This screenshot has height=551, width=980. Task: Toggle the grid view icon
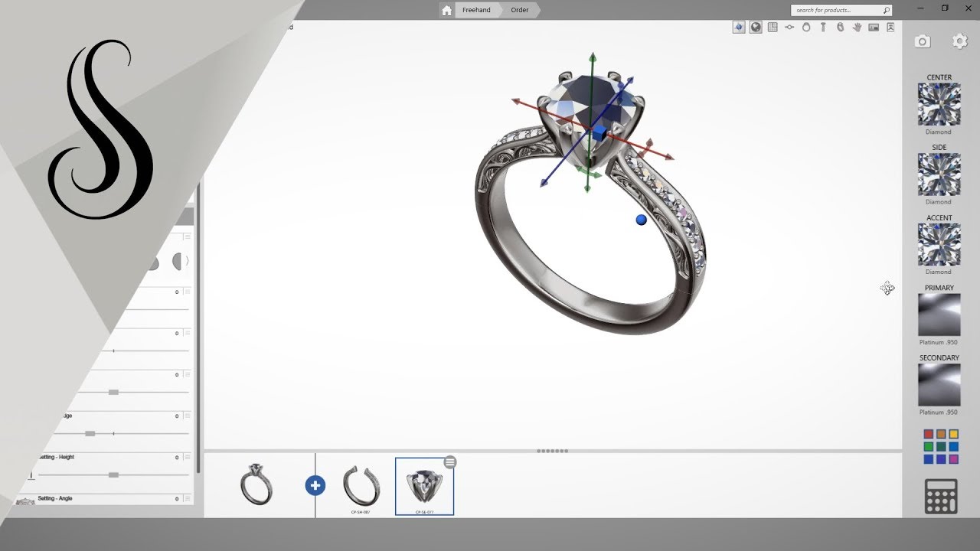772,27
